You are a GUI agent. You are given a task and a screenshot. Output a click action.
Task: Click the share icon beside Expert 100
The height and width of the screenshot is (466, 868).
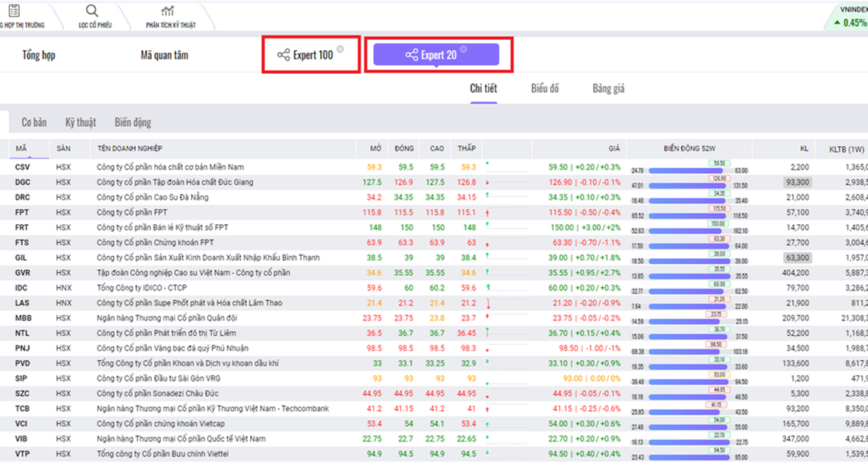click(283, 55)
